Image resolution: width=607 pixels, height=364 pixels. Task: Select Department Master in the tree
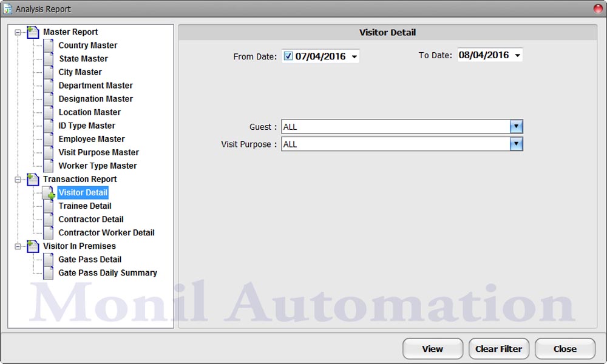coord(96,86)
